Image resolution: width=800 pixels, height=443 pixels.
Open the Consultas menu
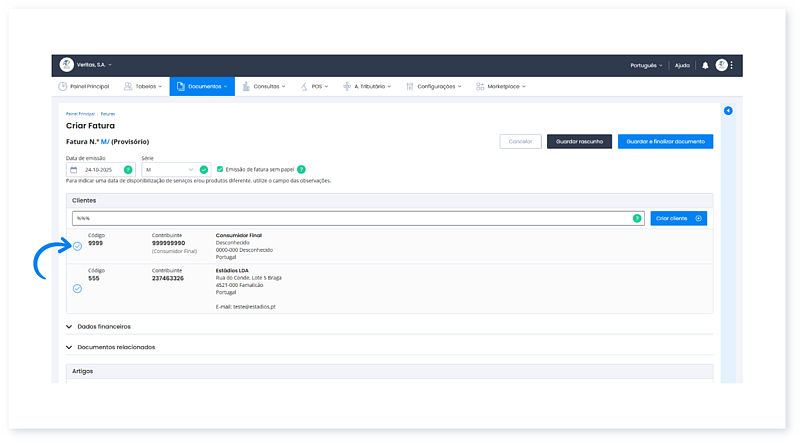268,87
